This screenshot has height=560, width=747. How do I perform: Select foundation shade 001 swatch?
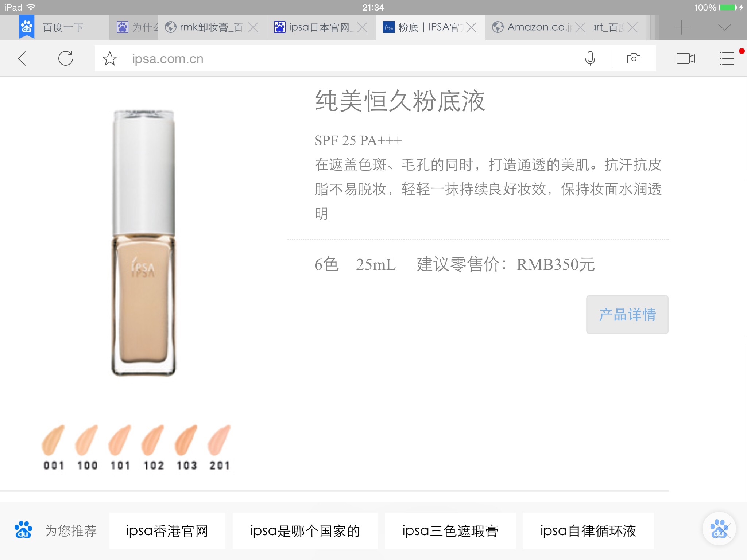pyautogui.click(x=54, y=447)
